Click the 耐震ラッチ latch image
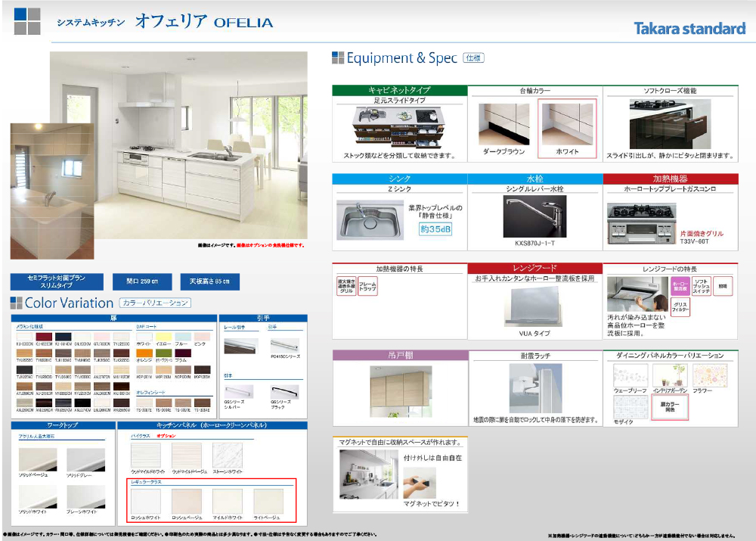 [535, 388]
